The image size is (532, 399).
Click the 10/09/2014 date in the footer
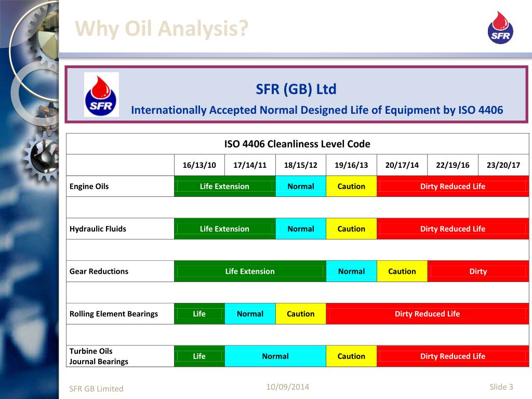288,387
